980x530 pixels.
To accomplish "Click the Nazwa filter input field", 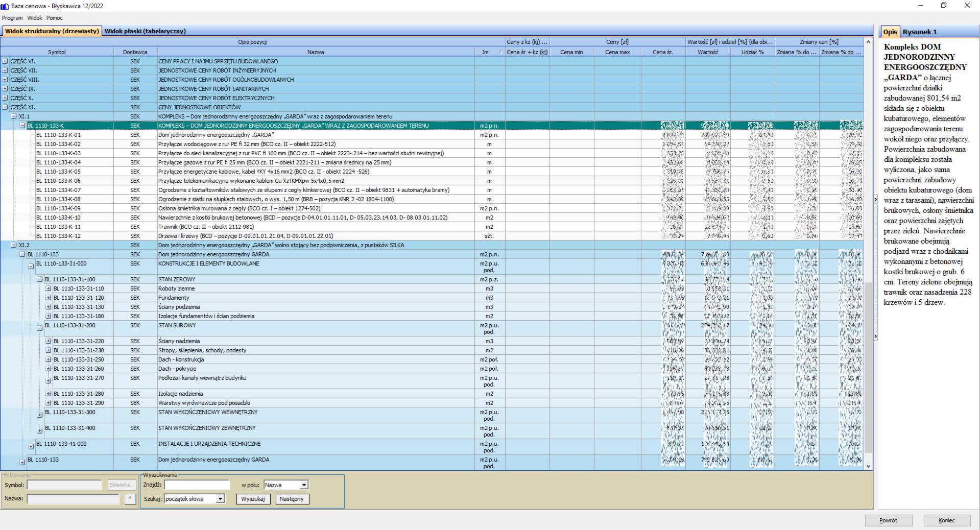I will point(73,499).
